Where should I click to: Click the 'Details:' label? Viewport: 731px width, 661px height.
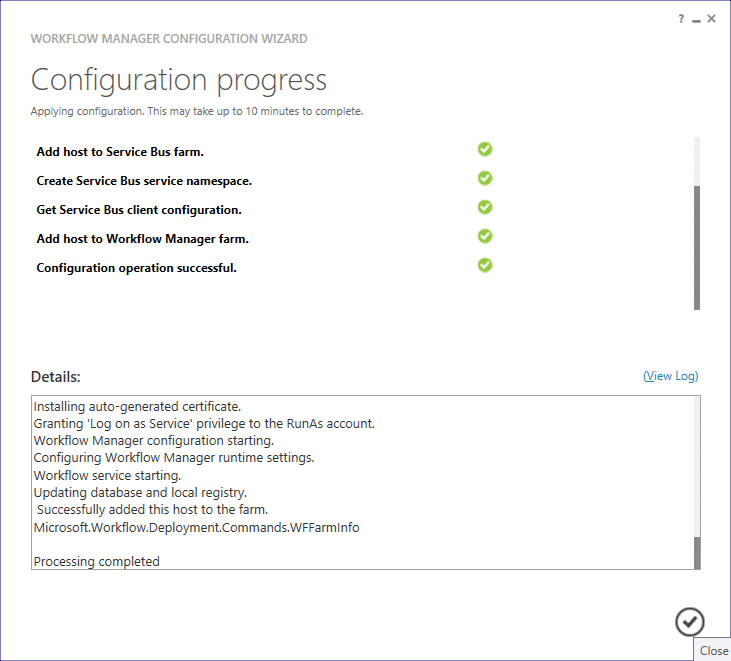pos(55,377)
